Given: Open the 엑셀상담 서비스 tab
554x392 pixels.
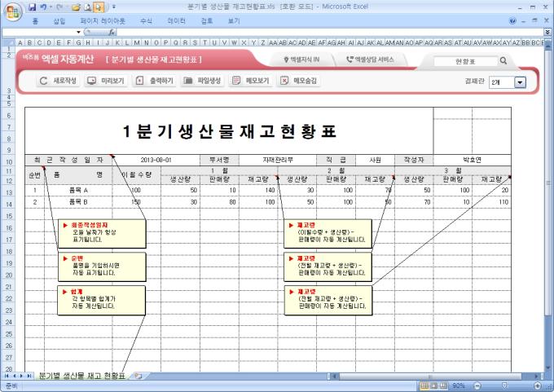Looking at the screenshot, I should 370,59.
